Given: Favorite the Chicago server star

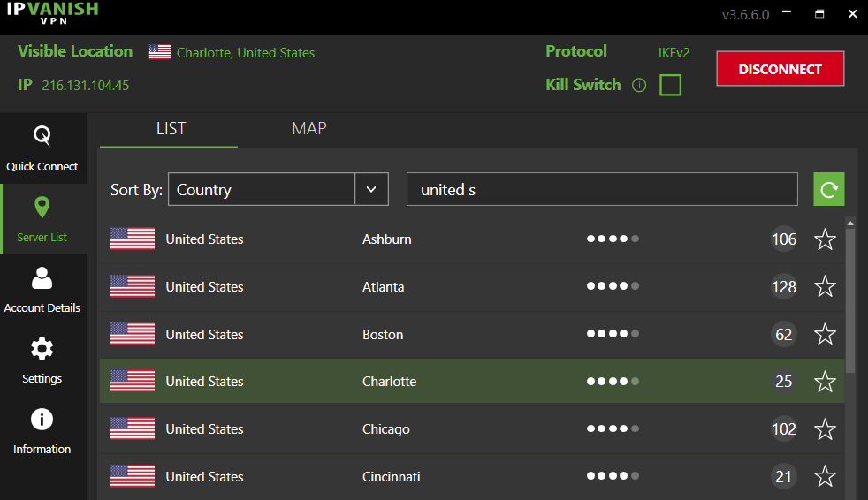Looking at the screenshot, I should point(825,429).
